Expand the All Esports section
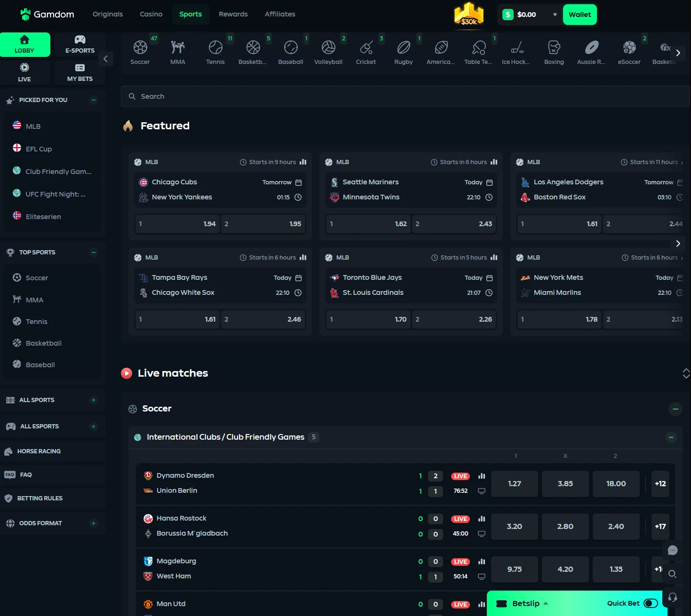Image resolution: width=691 pixels, height=616 pixels. (94, 426)
